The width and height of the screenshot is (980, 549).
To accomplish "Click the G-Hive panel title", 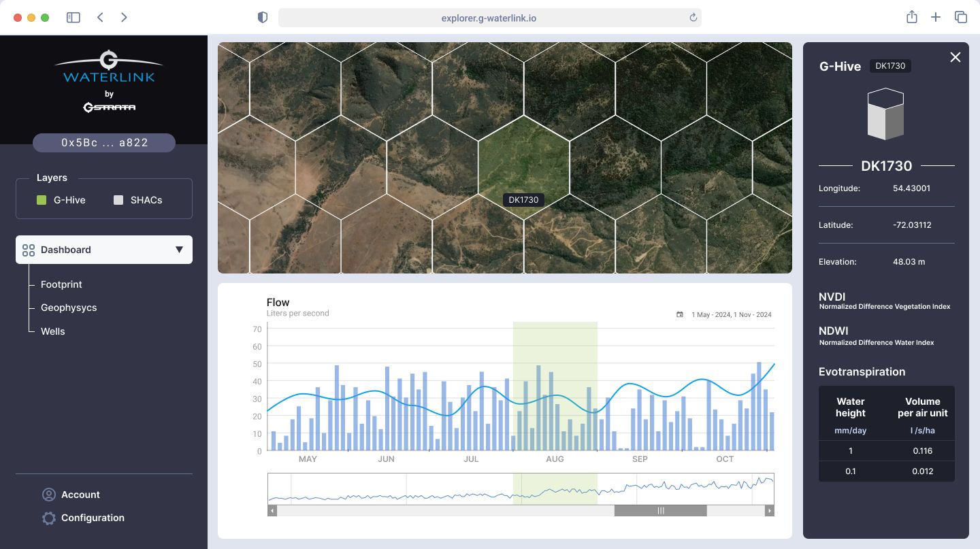I will click(840, 66).
